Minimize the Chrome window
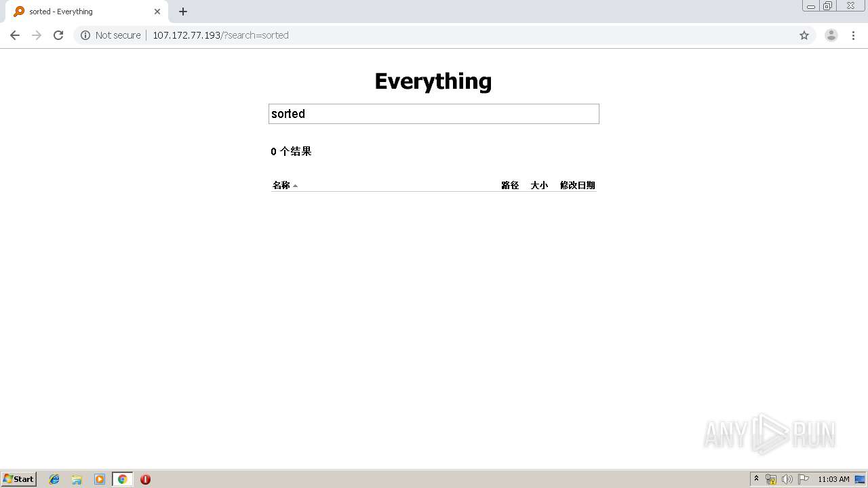Screen dimensions: 868x488 811,6
